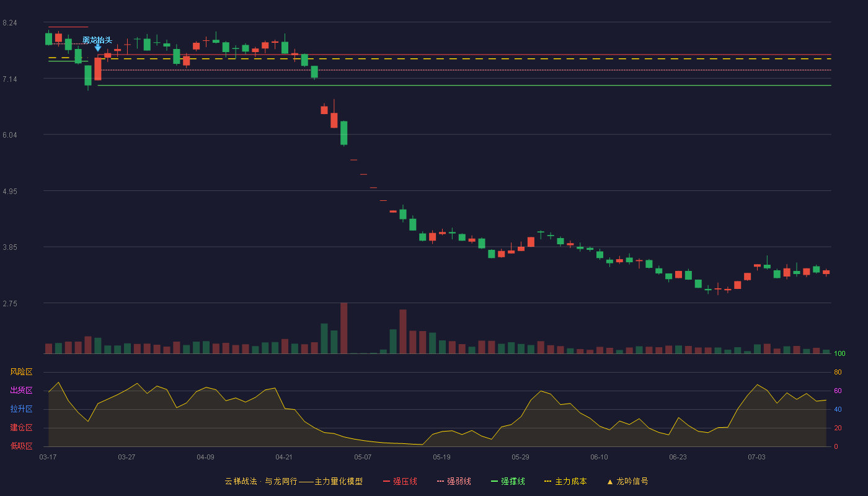The image size is (868, 496).
Task: Click the 龙吟信号 triangle legend icon
Action: tap(610, 482)
